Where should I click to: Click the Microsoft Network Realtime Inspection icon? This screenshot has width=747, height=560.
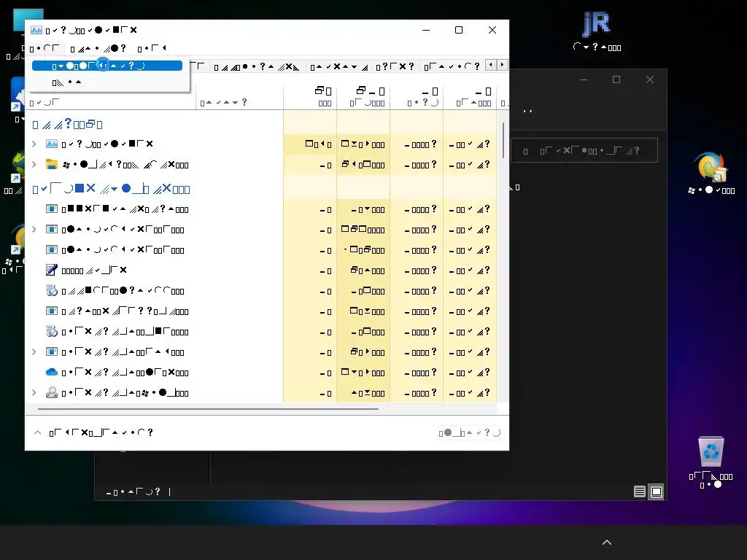(52, 352)
